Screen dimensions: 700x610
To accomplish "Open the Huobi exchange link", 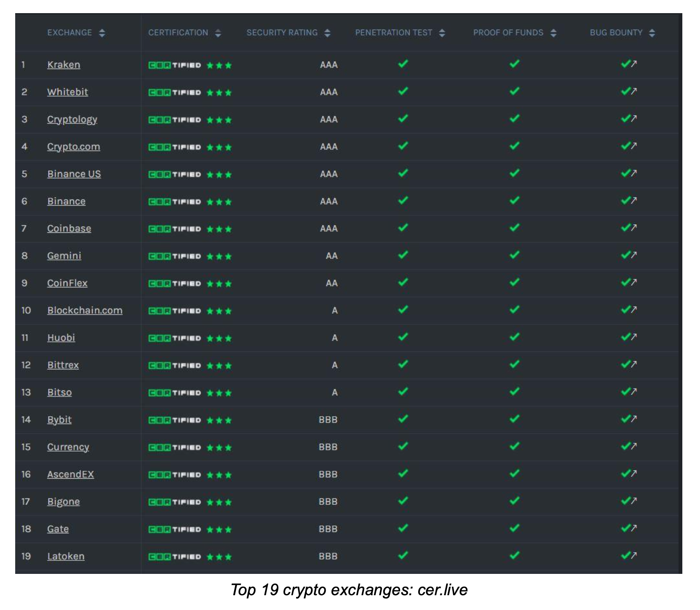I will 61,338.
